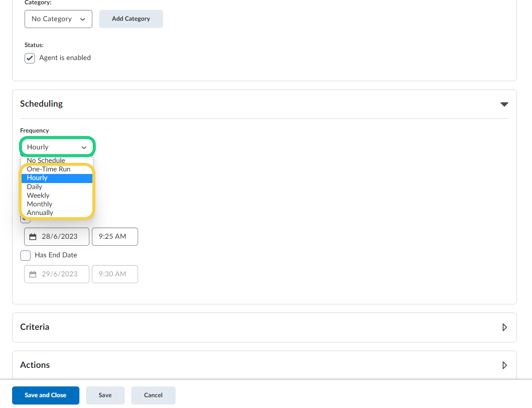
Task: Enable the Has End Date checkbox
Action: click(26, 255)
